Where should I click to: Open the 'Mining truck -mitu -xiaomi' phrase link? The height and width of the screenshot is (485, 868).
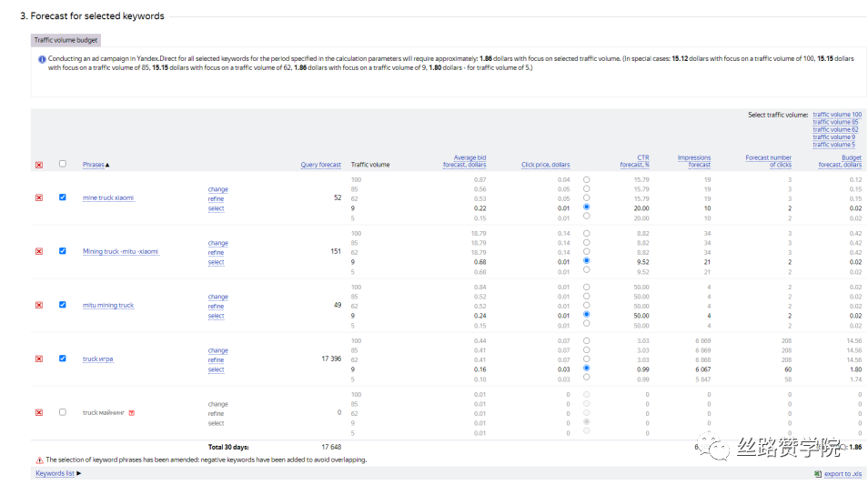[120, 251]
